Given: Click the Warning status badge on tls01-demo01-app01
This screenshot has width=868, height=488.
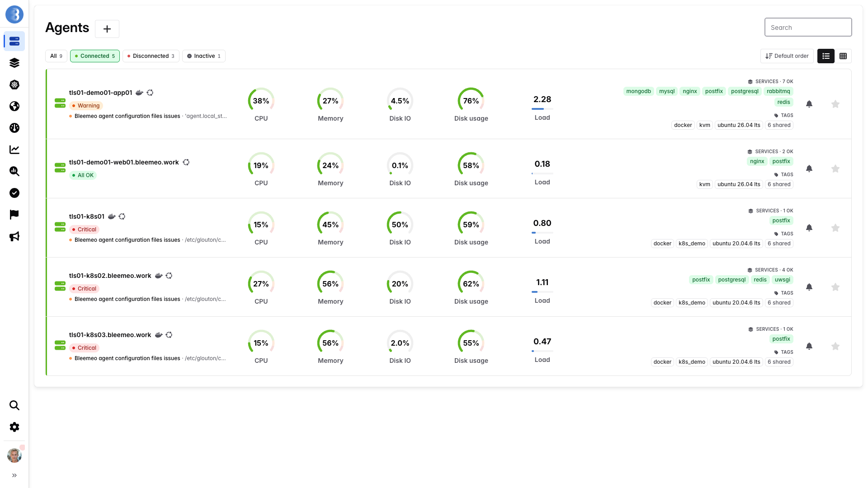Looking at the screenshot, I should 86,106.
